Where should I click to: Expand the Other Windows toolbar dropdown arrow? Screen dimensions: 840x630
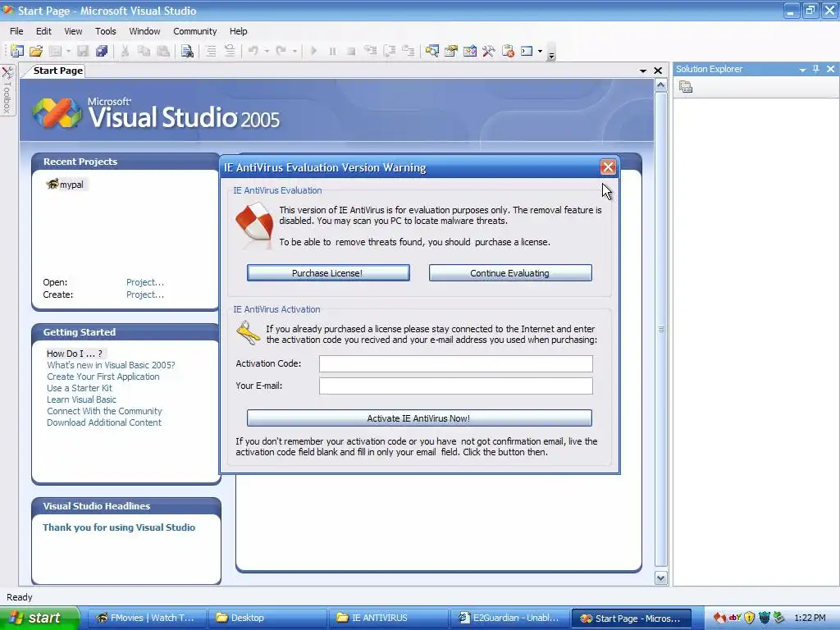[540, 52]
